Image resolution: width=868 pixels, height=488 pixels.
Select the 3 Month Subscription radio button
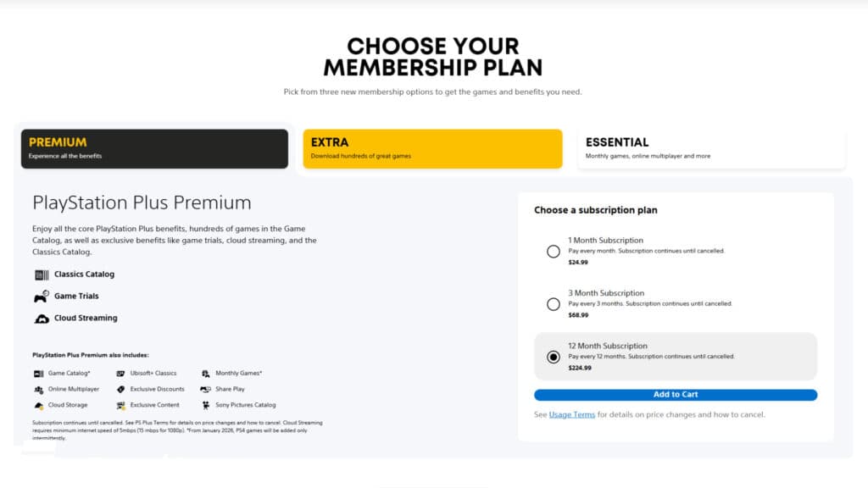553,304
